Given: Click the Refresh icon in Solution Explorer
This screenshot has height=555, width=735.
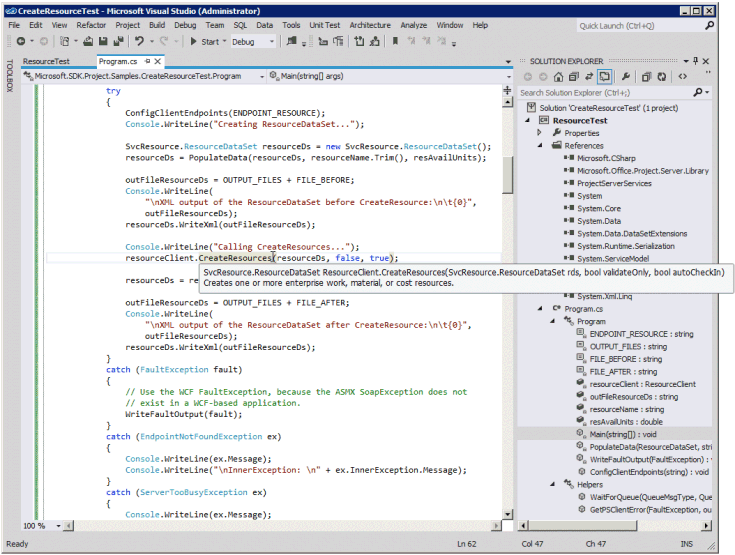Looking at the screenshot, I should (661, 76).
